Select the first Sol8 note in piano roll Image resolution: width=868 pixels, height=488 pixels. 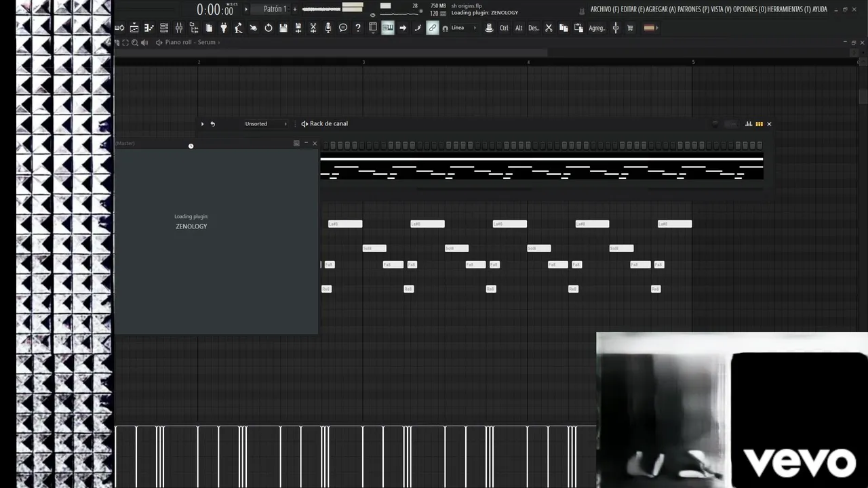tap(374, 248)
